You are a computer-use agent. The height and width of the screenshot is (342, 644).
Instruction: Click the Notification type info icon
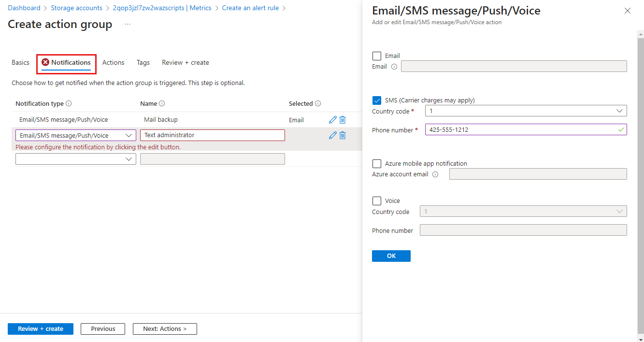point(69,103)
